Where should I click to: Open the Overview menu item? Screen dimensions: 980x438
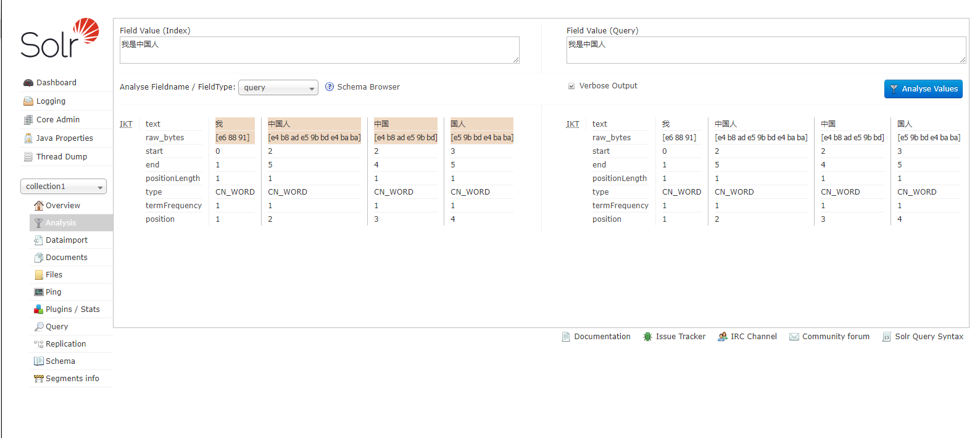click(x=62, y=206)
